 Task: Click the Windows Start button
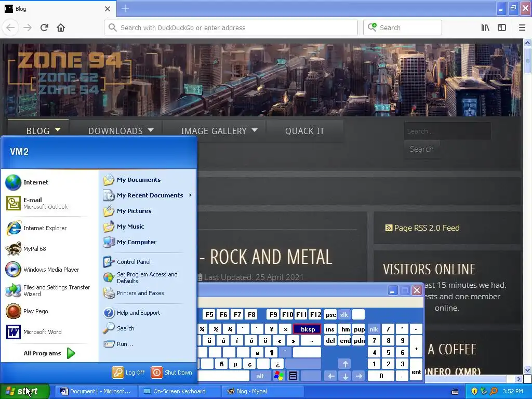coord(24,391)
